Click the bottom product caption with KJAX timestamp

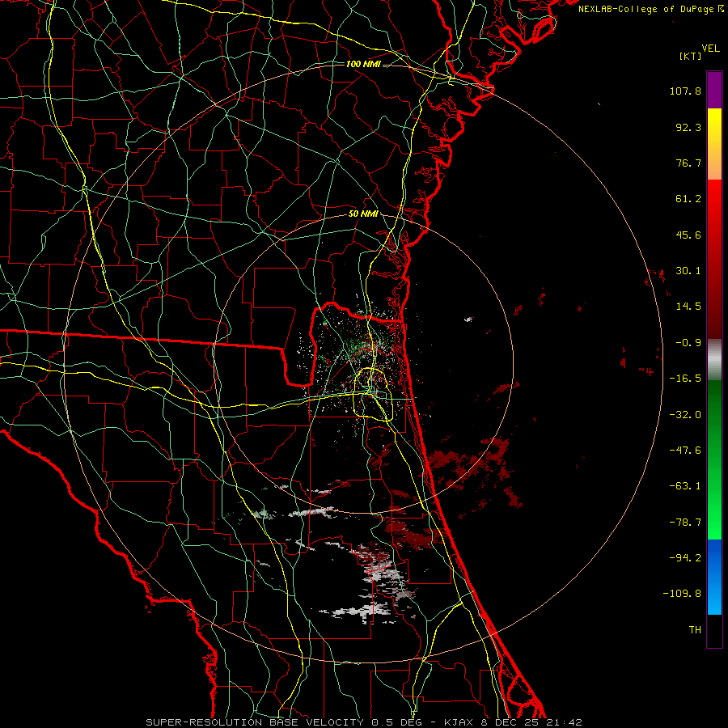point(364,722)
